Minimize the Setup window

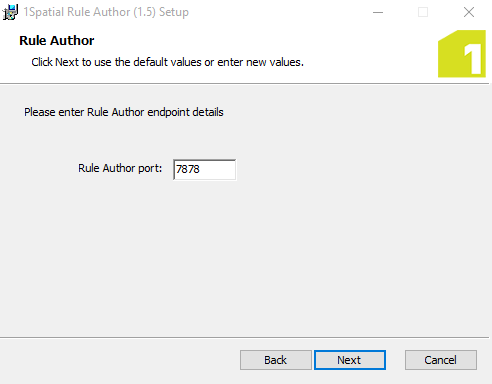378,12
